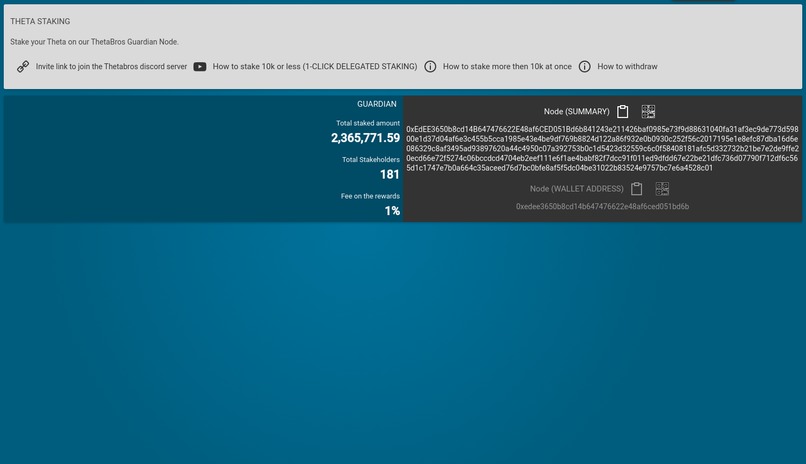806x464 pixels.
Task: Click the chain link icon for Discord invite
Action: click(23, 66)
